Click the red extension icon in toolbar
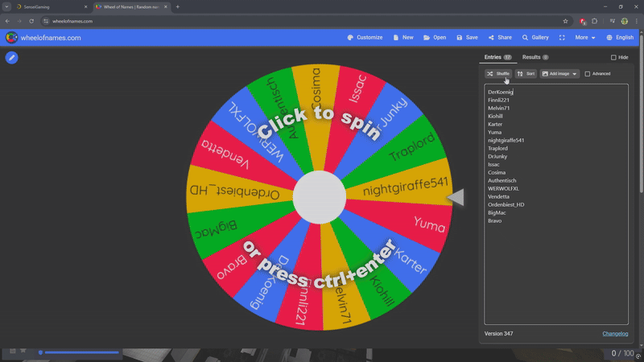The image size is (644, 362). pyautogui.click(x=582, y=21)
